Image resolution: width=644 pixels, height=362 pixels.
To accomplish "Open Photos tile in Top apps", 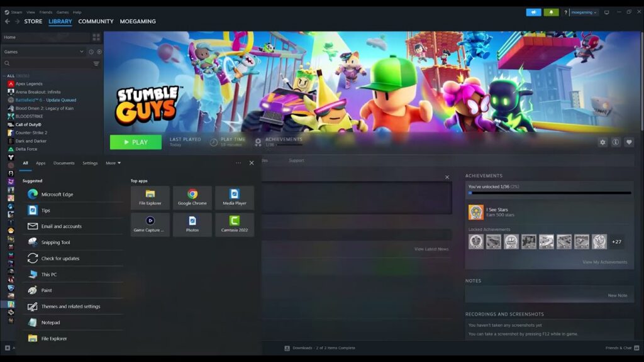I will coord(192,224).
